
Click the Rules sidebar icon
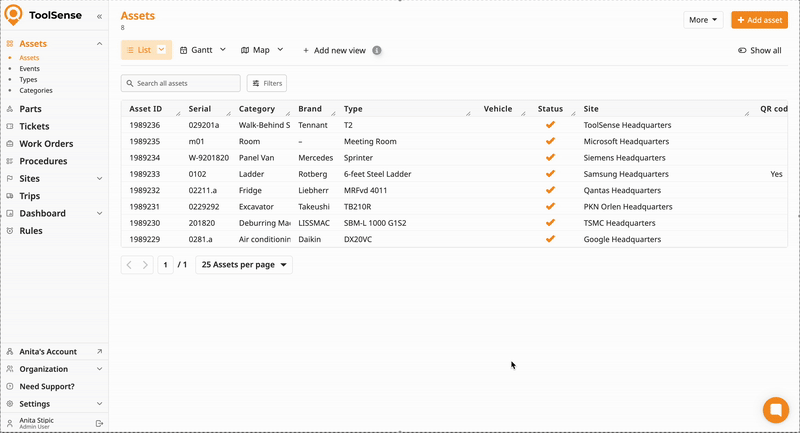click(x=10, y=231)
